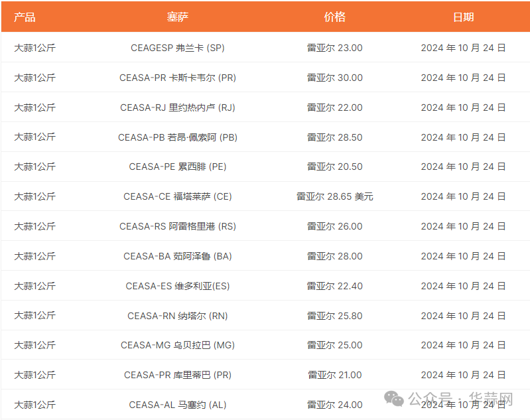Click 大蒜1公斤 in the 乌贝拉巴 row
The height and width of the screenshot is (420, 530).
coord(34,345)
